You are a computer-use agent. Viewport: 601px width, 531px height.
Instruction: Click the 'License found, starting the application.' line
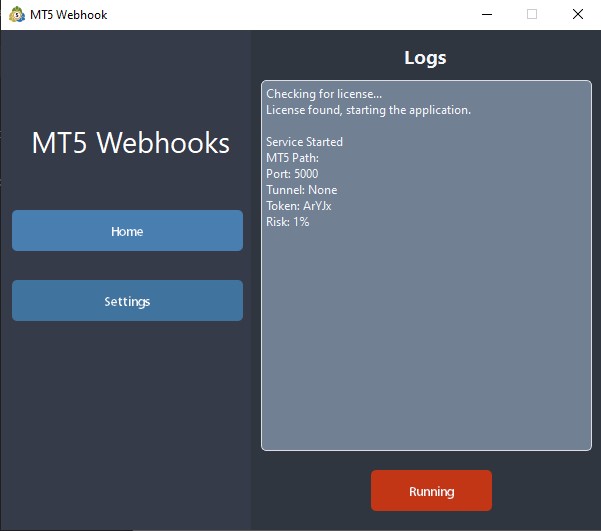click(x=368, y=110)
